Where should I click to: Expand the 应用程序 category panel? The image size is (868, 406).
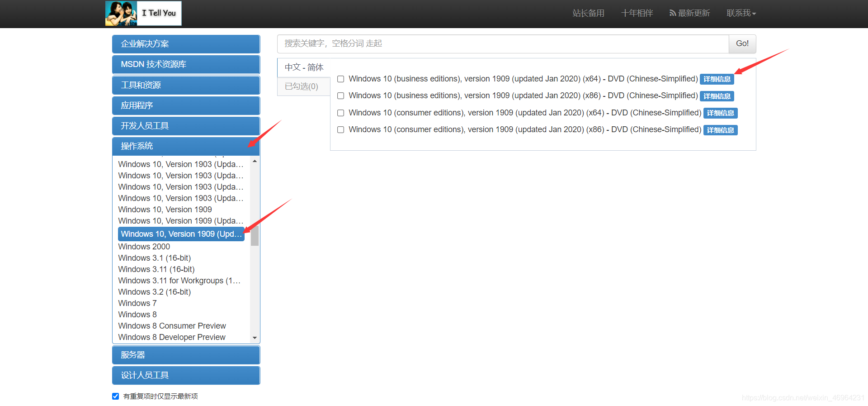point(186,105)
